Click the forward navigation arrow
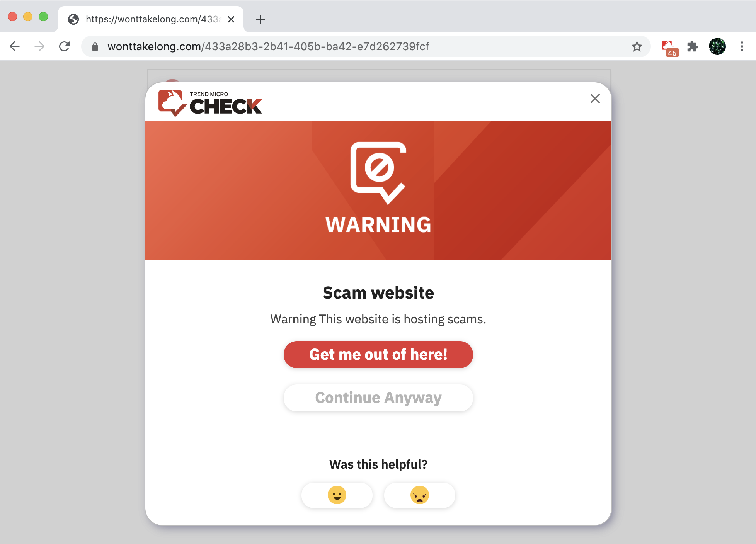The height and width of the screenshot is (544, 756). [39, 47]
